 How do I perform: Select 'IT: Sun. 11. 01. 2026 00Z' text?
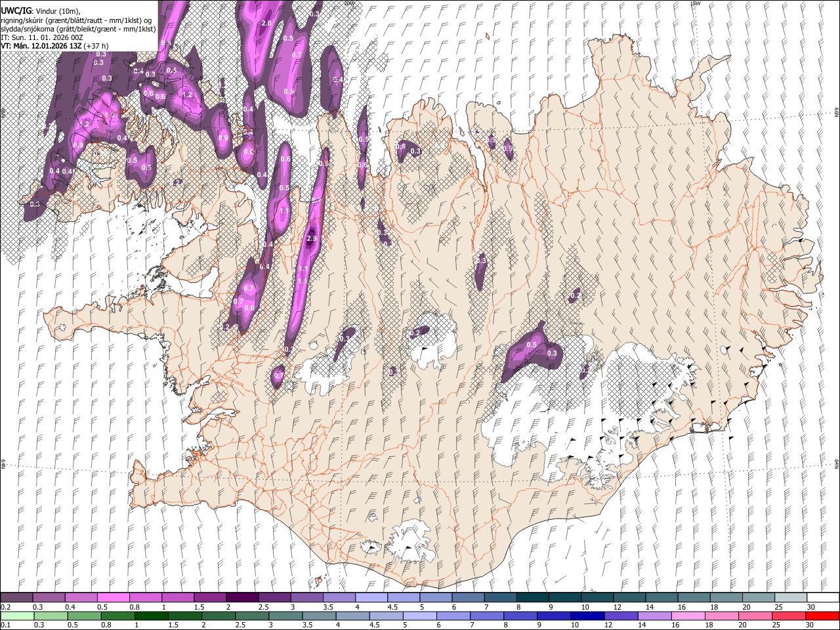click(42, 37)
